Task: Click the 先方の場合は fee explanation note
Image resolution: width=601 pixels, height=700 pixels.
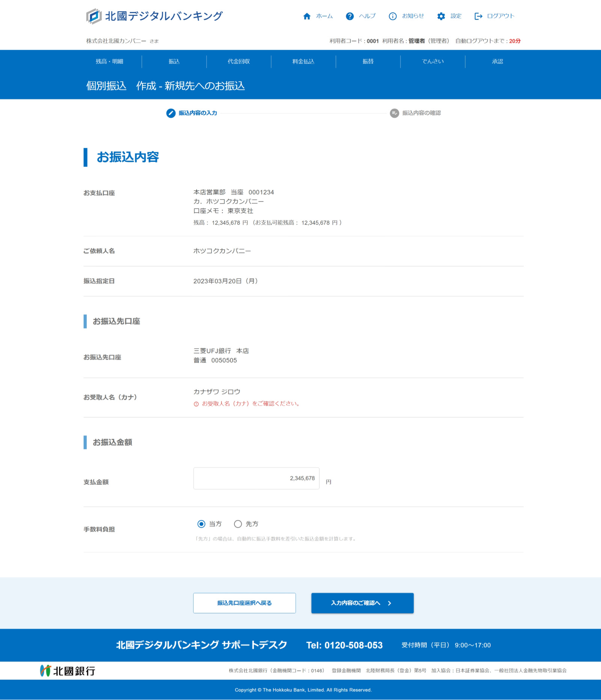Action: [x=275, y=539]
